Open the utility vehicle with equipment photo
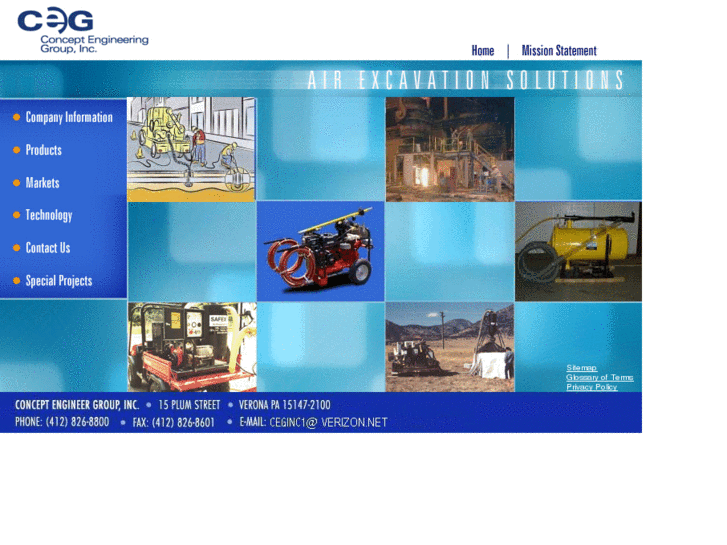This screenshot has height=545, width=727. pyautogui.click(x=192, y=347)
